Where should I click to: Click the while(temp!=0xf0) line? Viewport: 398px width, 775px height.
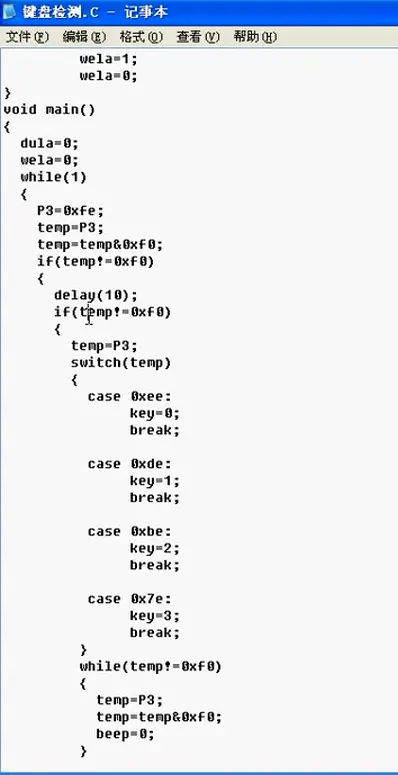pyautogui.click(x=150, y=667)
